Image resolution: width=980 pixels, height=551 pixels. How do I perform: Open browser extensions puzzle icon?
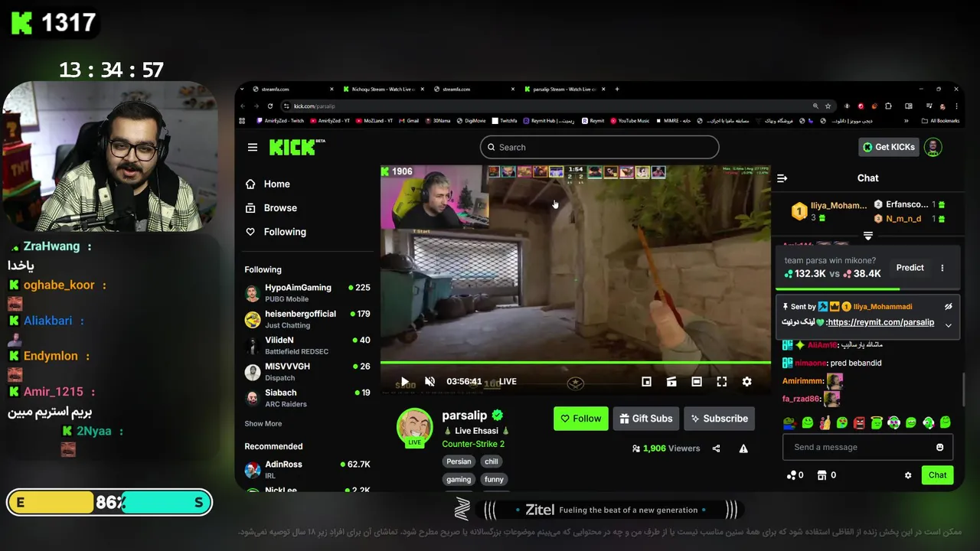[x=888, y=106]
